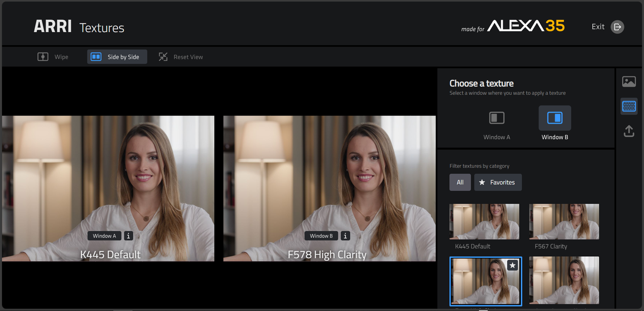Click the F578 High Clarity preview image
This screenshot has width=644, height=311.
(330, 188)
